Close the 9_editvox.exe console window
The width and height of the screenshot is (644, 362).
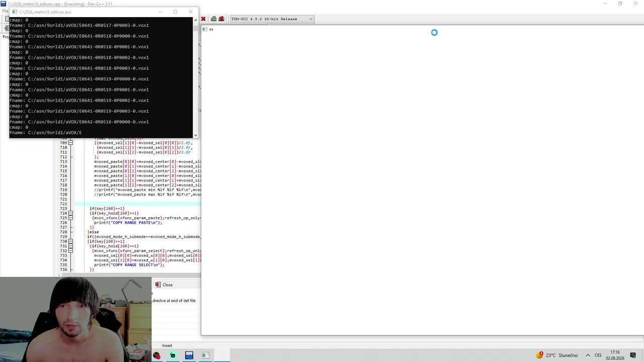[x=191, y=12]
